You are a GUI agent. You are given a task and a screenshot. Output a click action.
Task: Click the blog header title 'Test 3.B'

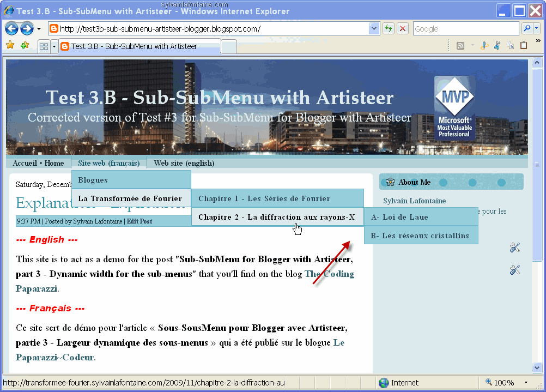pyautogui.click(x=220, y=97)
